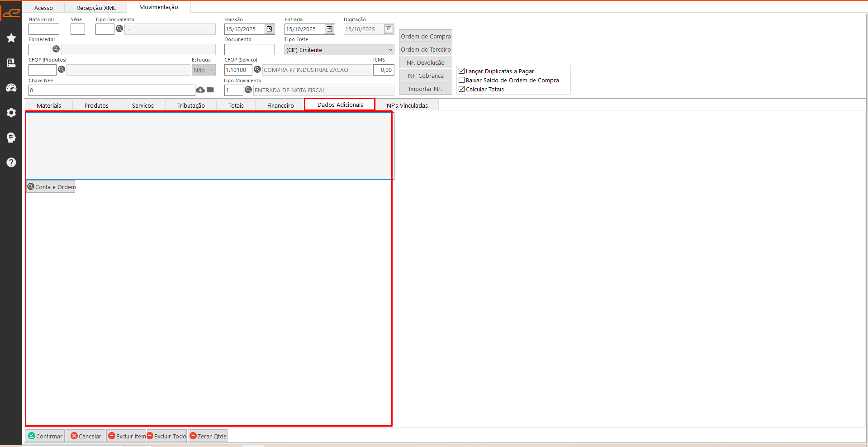Open Emissão date calendar picker
868x447 pixels.
269,29
